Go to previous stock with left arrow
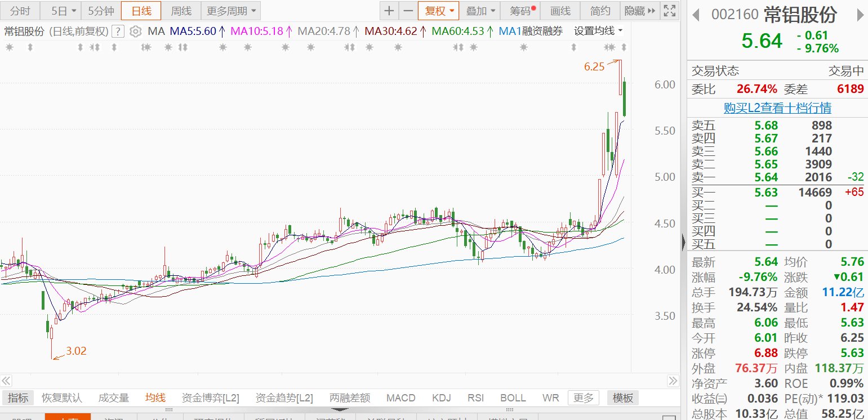 [x=696, y=15]
